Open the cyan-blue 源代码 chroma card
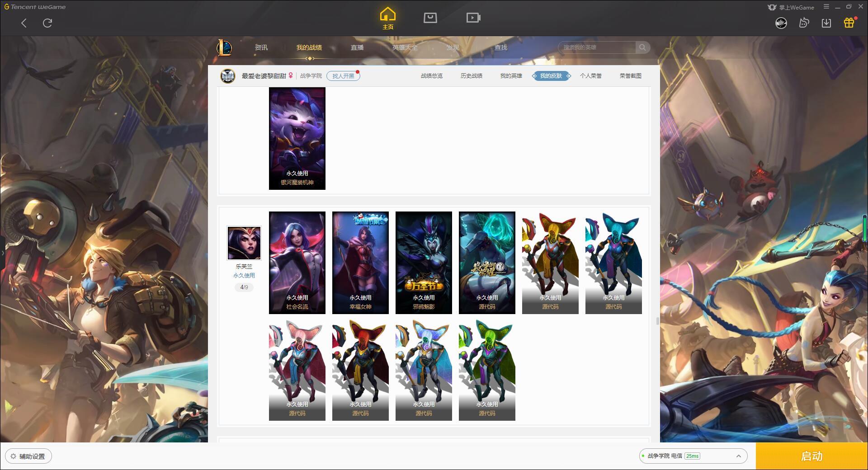 [x=613, y=263]
